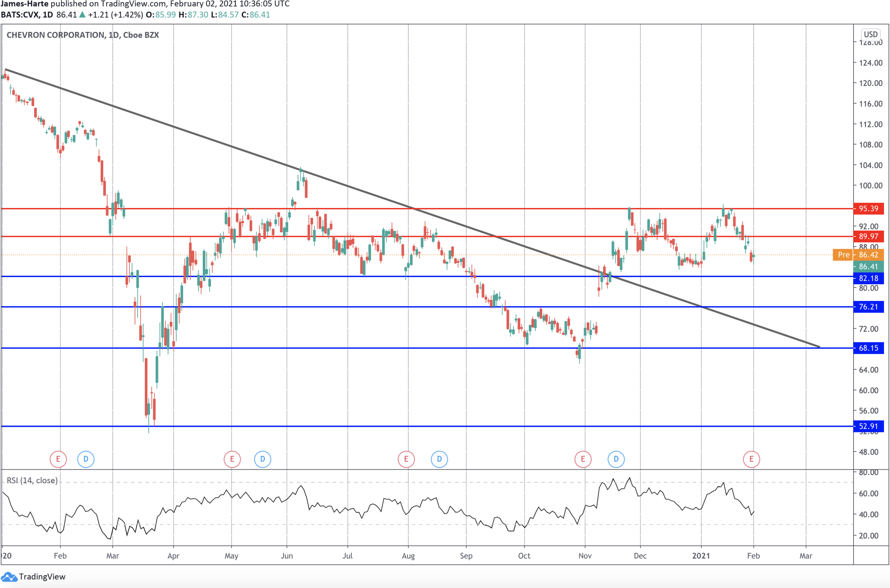Click the blue 82.18 support label

869,278
